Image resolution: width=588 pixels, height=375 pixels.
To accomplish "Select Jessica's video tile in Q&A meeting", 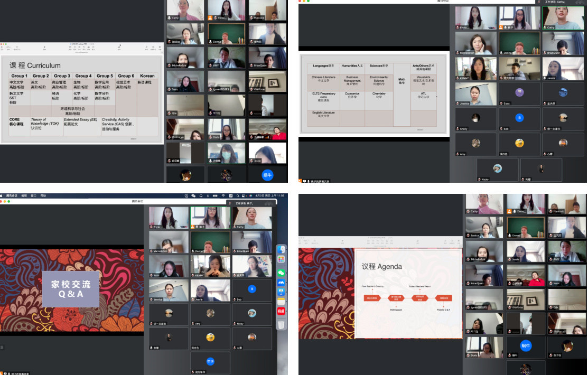I will point(169,290).
